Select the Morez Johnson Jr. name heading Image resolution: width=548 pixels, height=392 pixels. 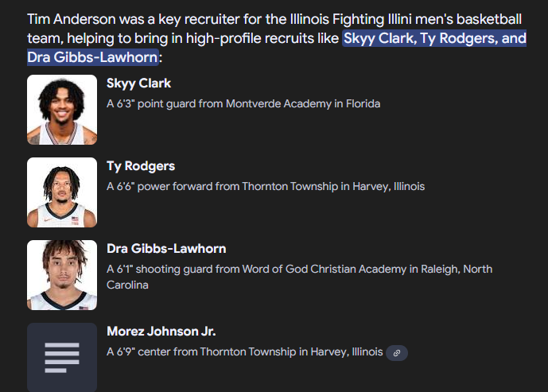click(161, 332)
